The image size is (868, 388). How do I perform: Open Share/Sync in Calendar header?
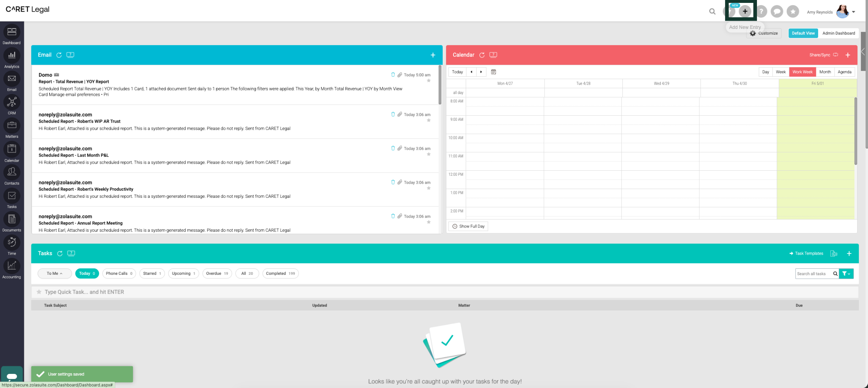[824, 55]
